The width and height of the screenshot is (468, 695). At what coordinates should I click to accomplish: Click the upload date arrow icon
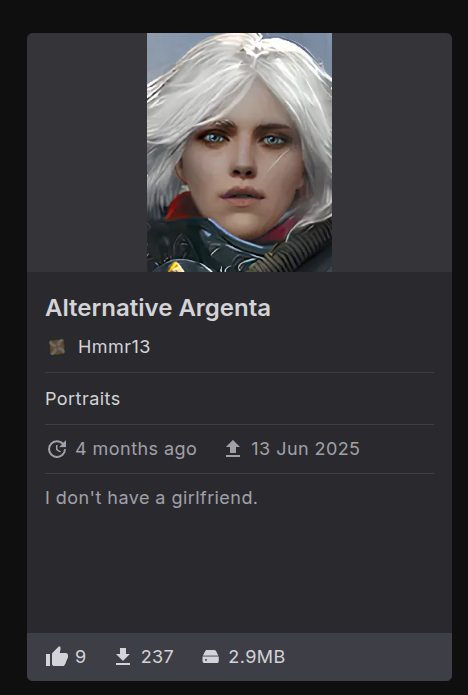(233, 449)
